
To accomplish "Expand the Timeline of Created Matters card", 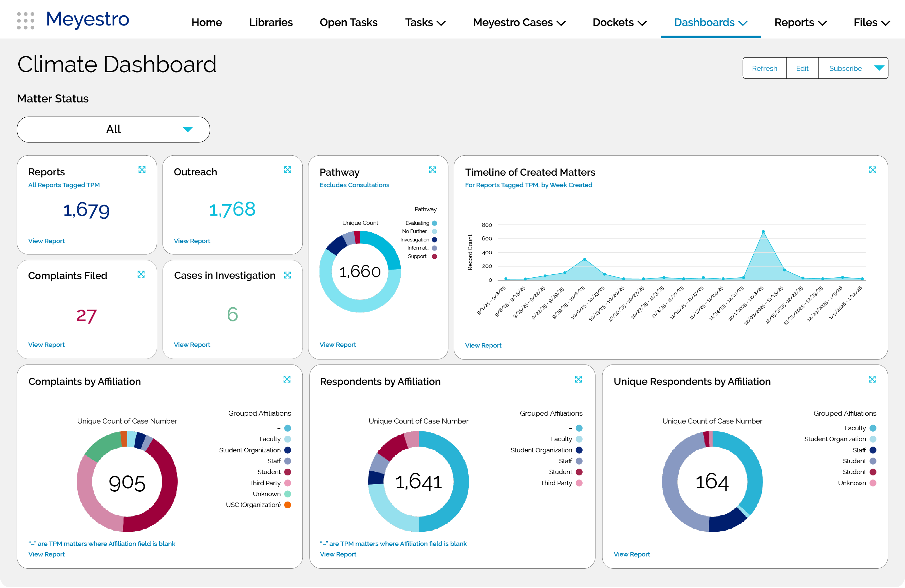I will tap(872, 170).
